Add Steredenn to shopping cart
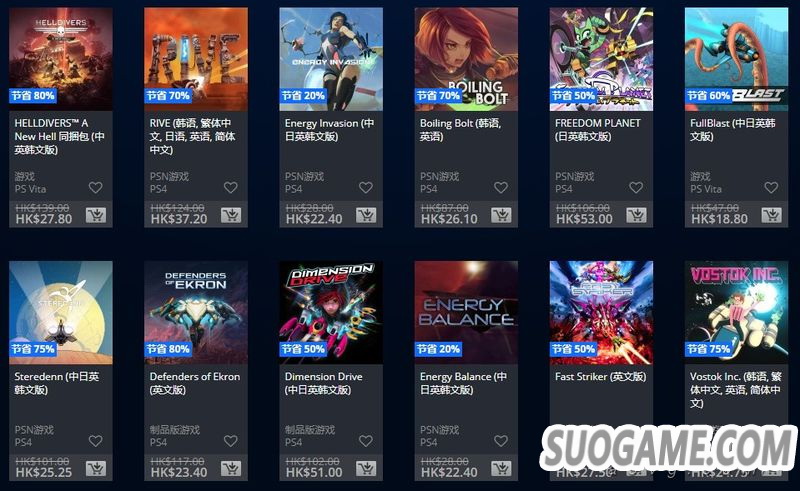 (x=96, y=468)
